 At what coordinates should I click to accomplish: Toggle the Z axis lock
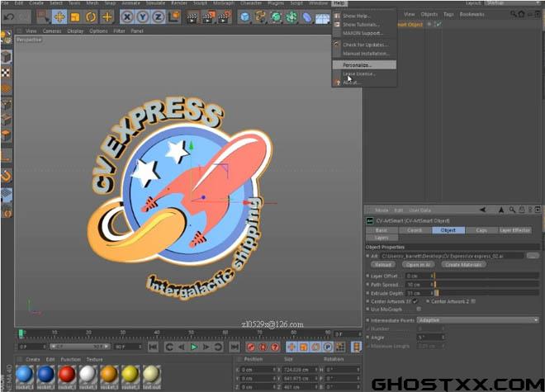click(159, 17)
